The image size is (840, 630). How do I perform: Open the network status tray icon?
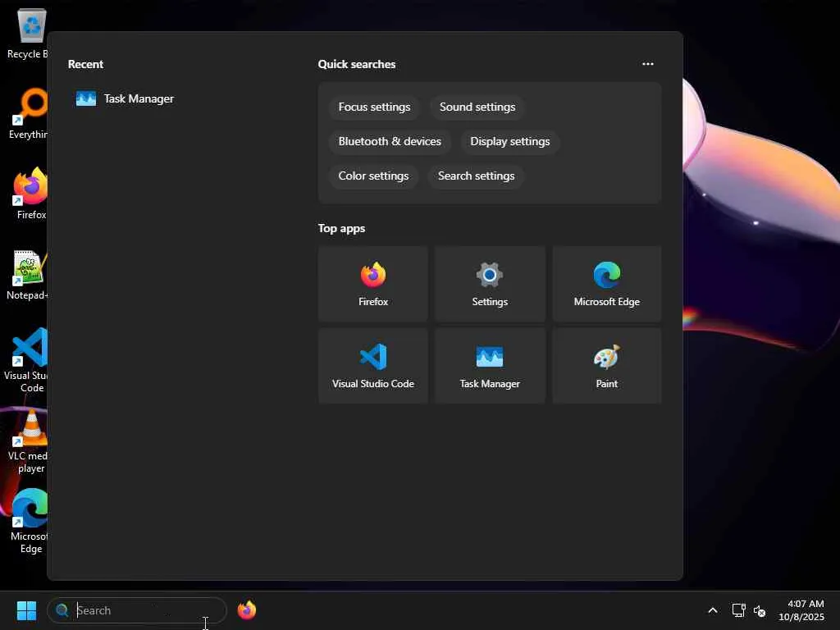[x=739, y=610]
